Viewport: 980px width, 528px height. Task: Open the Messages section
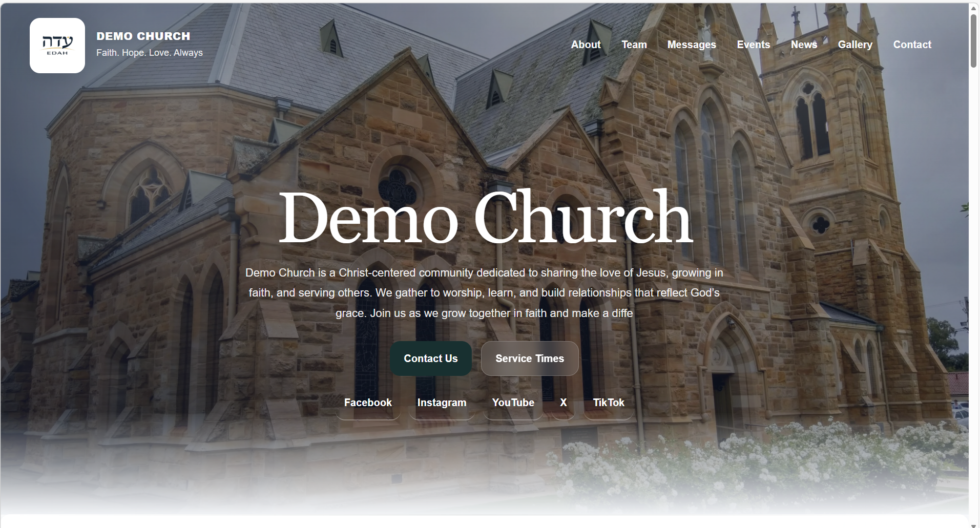point(691,45)
